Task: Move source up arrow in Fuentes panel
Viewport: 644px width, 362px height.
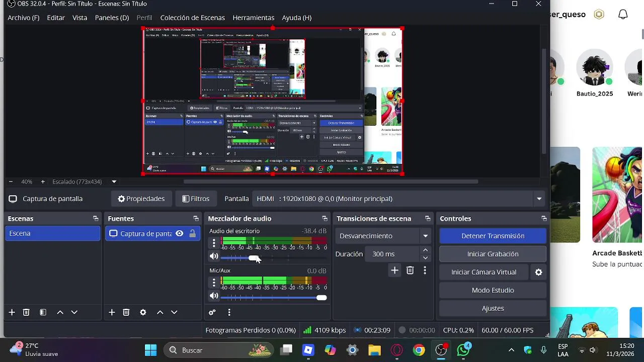Action: (x=160, y=312)
